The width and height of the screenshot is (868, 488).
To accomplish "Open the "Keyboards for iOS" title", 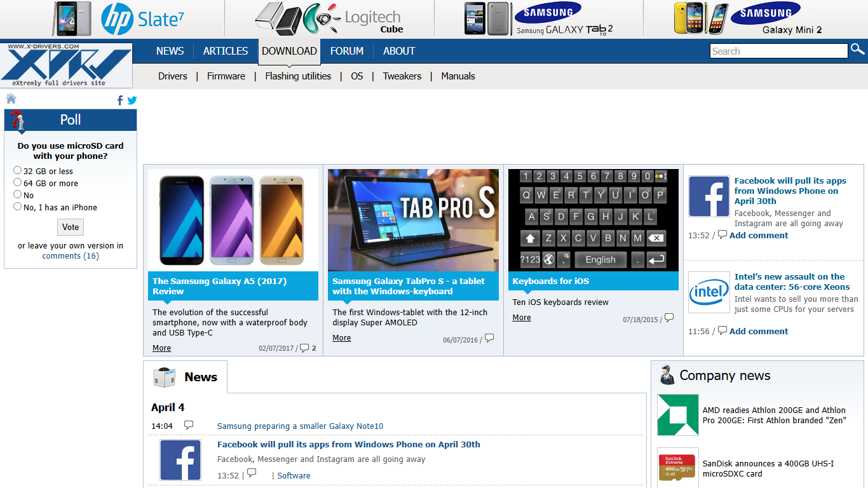I will click(x=551, y=281).
